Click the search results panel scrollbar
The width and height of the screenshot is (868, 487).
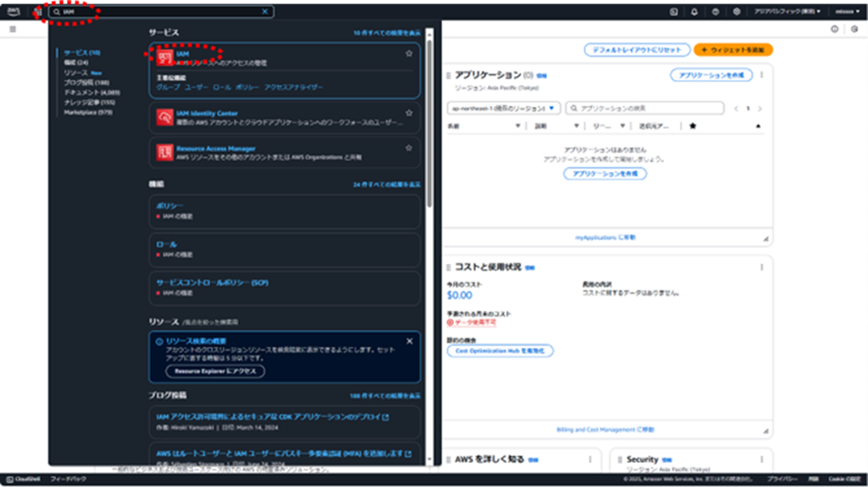pos(429,124)
